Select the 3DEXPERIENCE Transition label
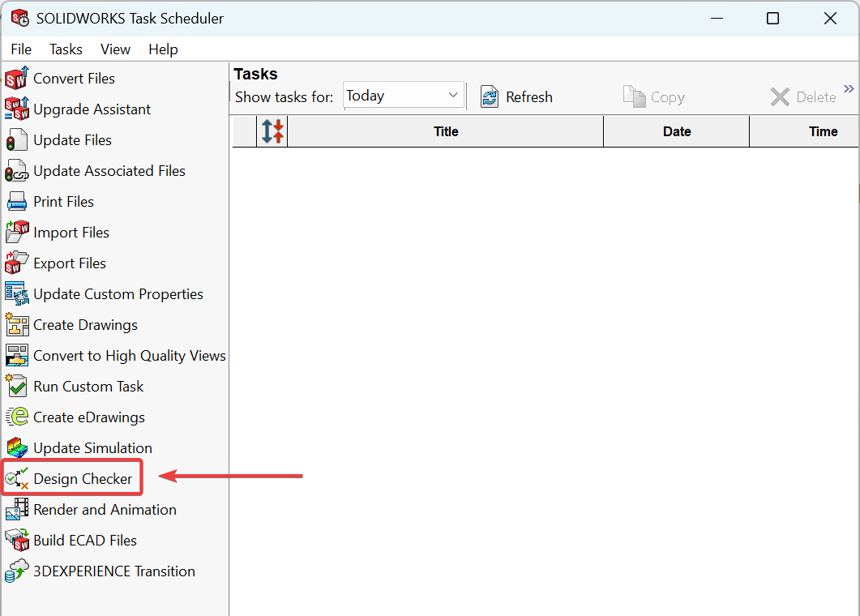 click(x=114, y=571)
